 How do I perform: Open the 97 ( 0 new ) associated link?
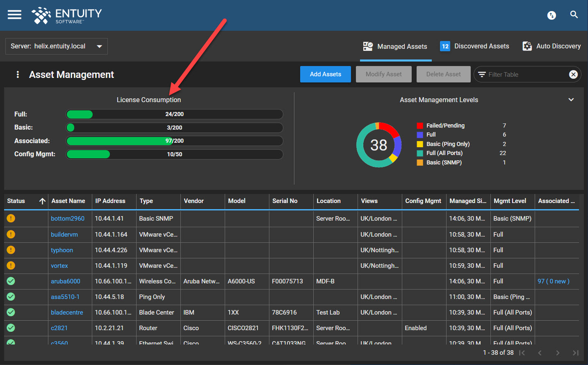coord(554,281)
